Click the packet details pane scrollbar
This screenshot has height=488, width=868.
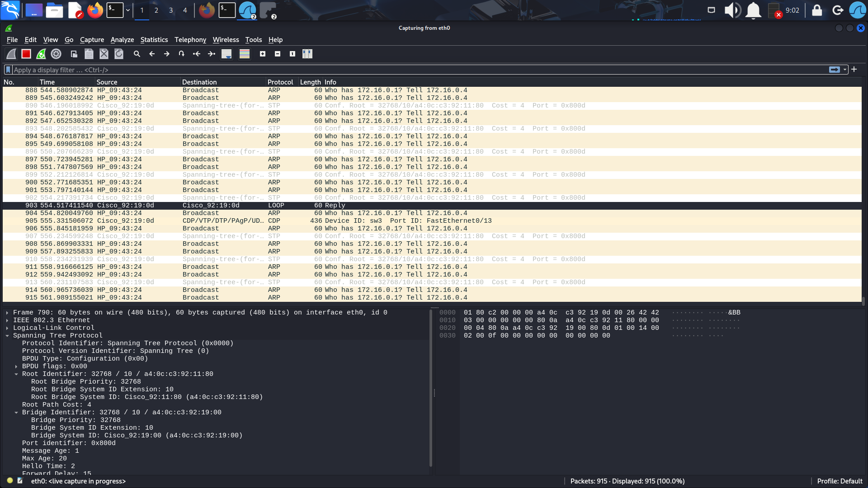point(430,389)
